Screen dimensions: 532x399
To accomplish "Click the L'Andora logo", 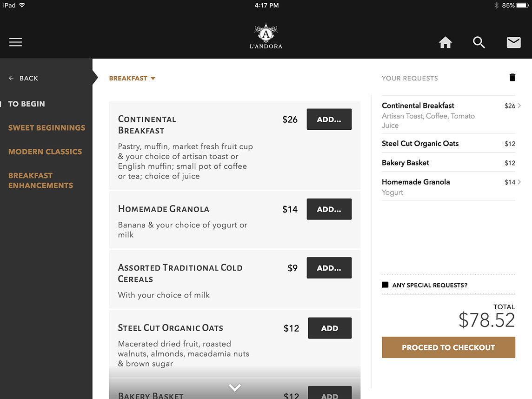I will click(266, 36).
